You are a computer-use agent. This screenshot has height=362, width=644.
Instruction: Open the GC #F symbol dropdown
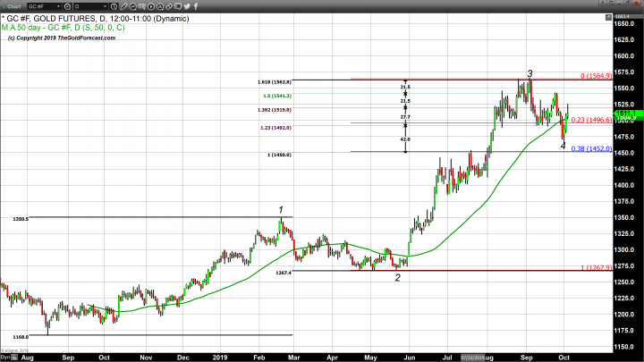tap(58, 6)
